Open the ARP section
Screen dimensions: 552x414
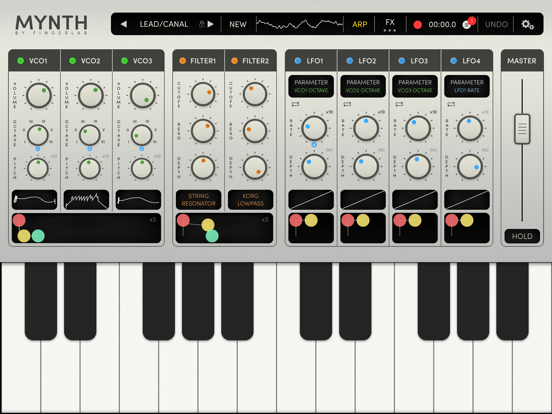[x=359, y=24]
